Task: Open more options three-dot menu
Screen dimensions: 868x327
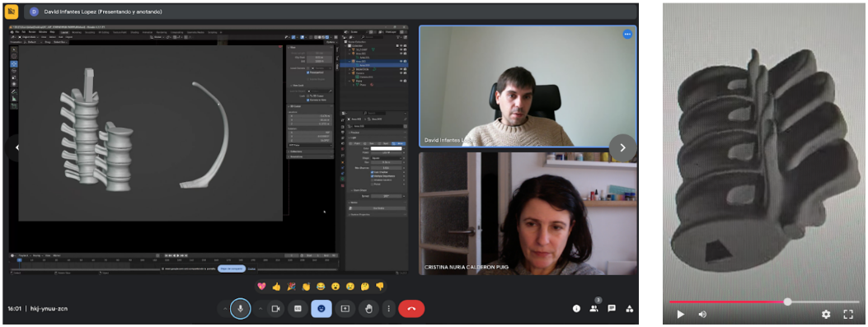Action: pyautogui.click(x=388, y=308)
